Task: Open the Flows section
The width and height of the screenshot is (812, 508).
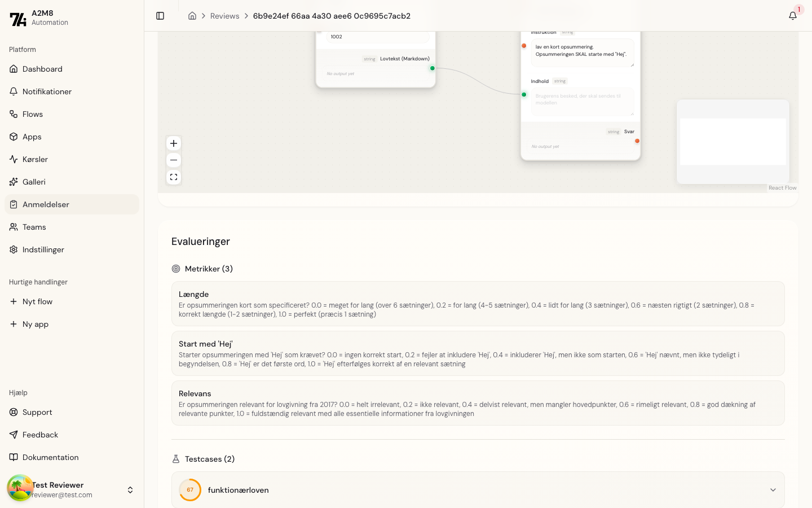Action: 32,114
